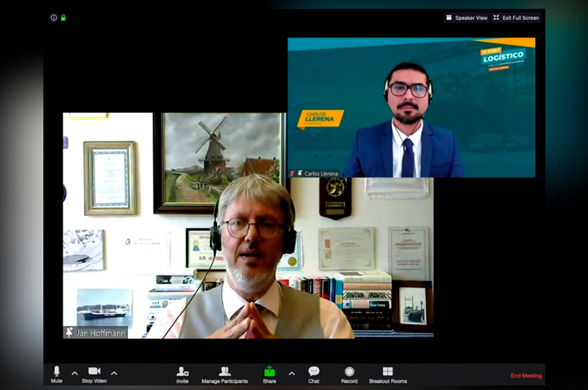Switch to Speaker View
588x390 pixels.
pyautogui.click(x=466, y=18)
